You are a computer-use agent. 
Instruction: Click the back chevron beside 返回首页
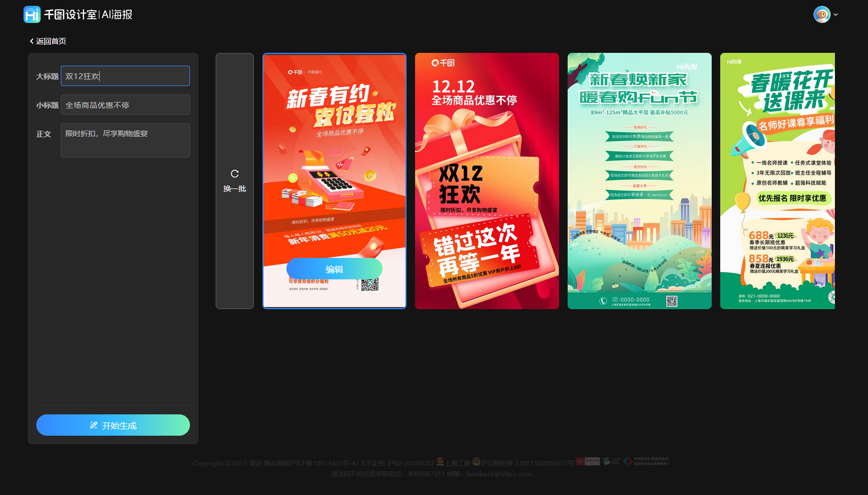30,40
